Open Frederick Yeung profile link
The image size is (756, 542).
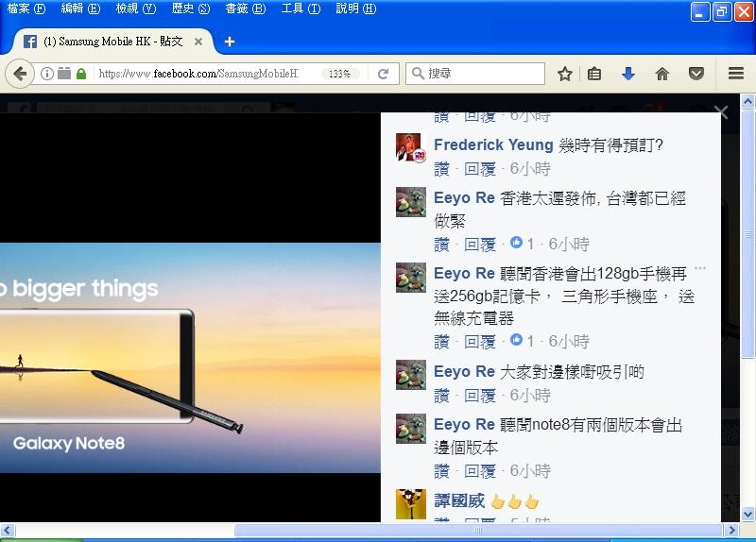point(493,144)
